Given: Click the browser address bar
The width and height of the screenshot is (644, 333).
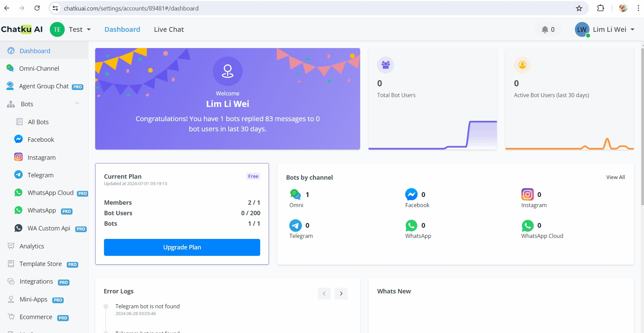Looking at the screenshot, I should coord(305,8).
